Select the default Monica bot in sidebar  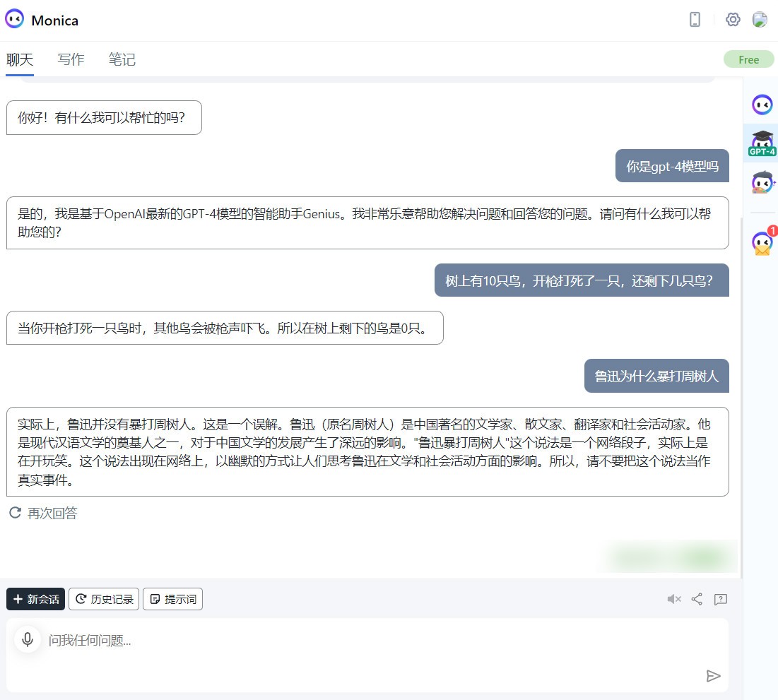coord(762,105)
